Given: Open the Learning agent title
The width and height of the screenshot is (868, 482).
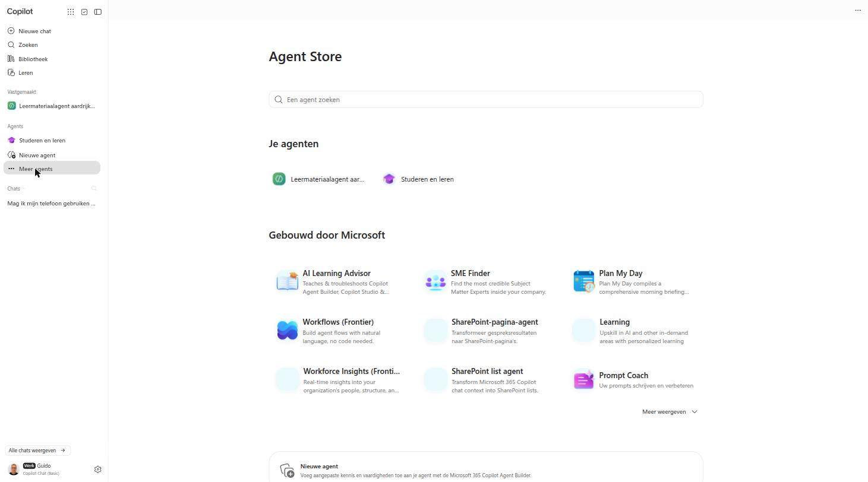Looking at the screenshot, I should 614,322.
